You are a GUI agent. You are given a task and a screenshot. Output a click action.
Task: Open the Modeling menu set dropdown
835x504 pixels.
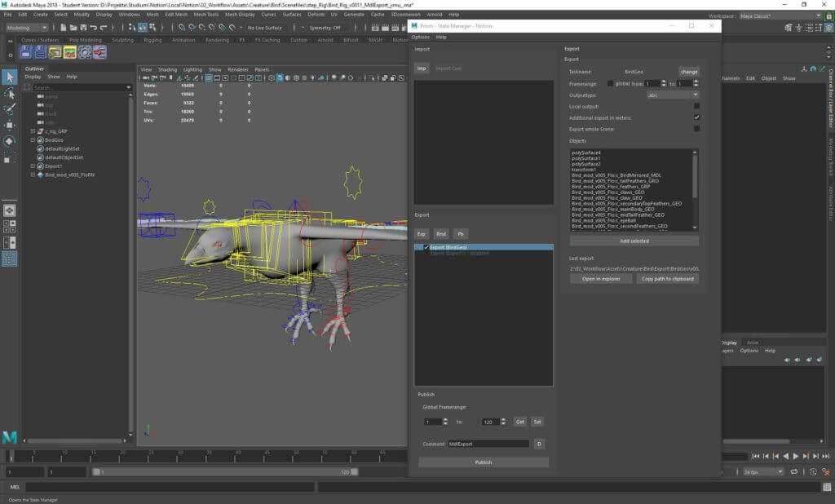(28, 28)
